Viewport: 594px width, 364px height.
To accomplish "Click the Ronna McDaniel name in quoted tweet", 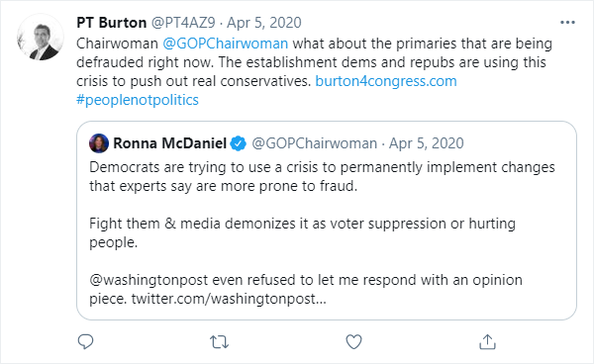I will 169,143.
